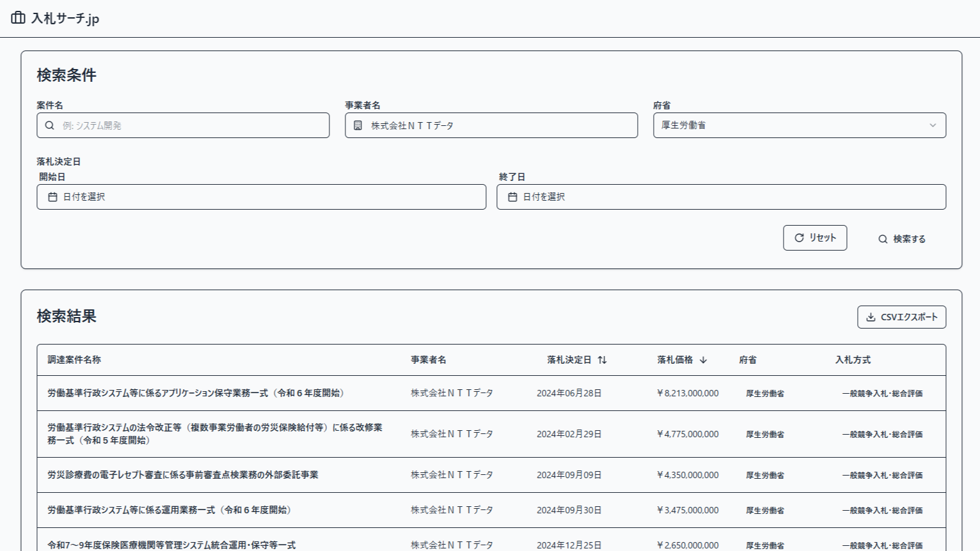Click the 入札サーチ.jp site title
The height and width of the screenshot is (551, 980).
pyautogui.click(x=64, y=19)
